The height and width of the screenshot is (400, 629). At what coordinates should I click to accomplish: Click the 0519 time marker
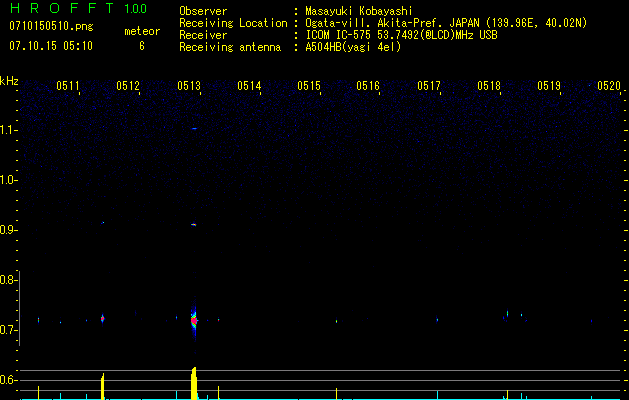pyautogui.click(x=549, y=86)
